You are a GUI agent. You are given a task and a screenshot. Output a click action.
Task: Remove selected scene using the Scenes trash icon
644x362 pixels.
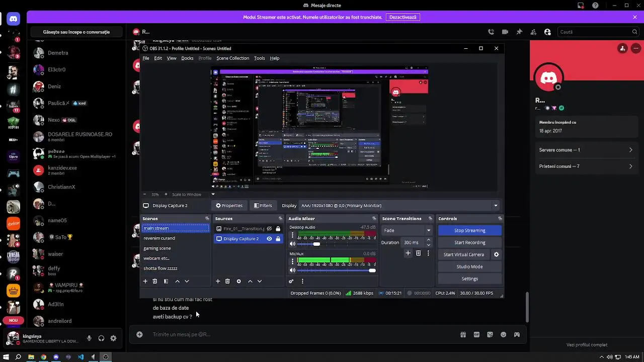(155, 282)
